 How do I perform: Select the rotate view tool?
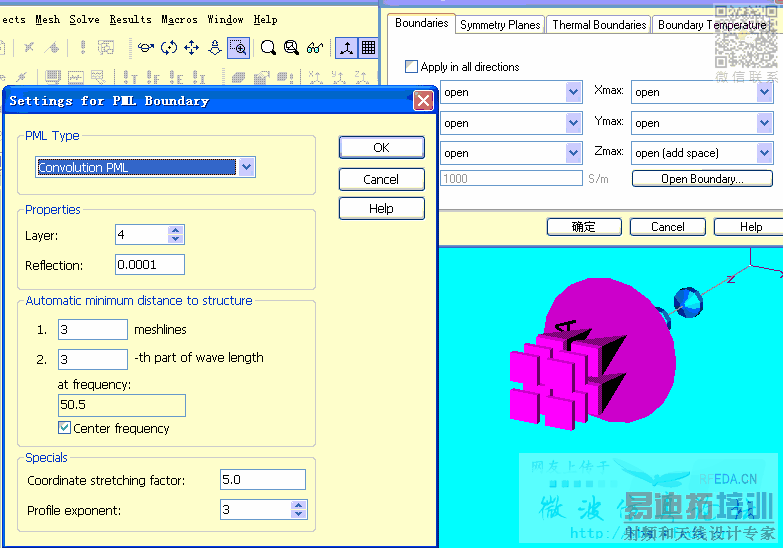146,48
